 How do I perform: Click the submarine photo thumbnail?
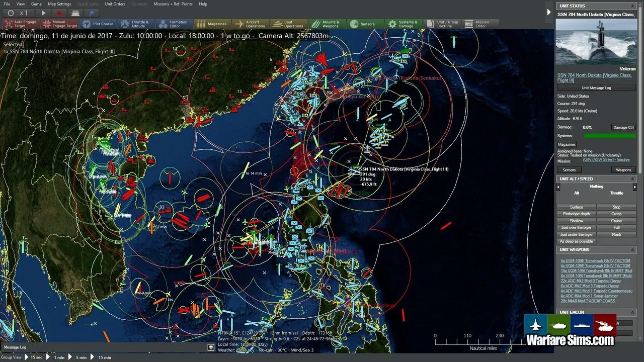pos(596,41)
